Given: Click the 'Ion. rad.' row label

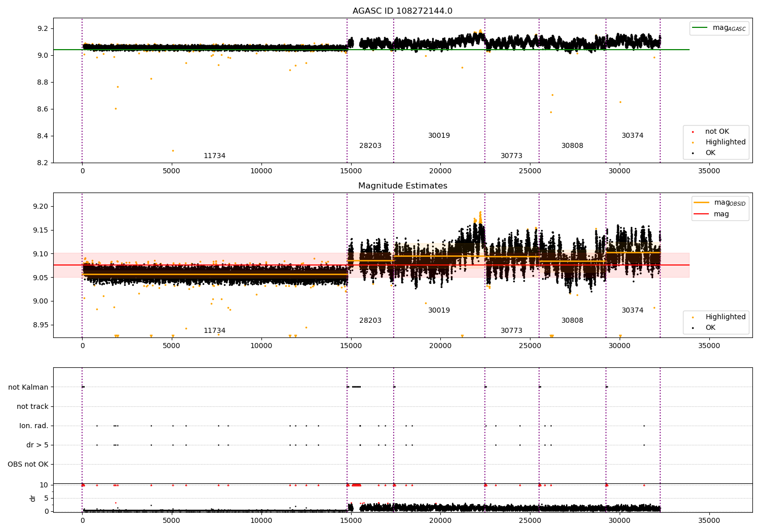Looking at the screenshot, I should coord(34,426).
